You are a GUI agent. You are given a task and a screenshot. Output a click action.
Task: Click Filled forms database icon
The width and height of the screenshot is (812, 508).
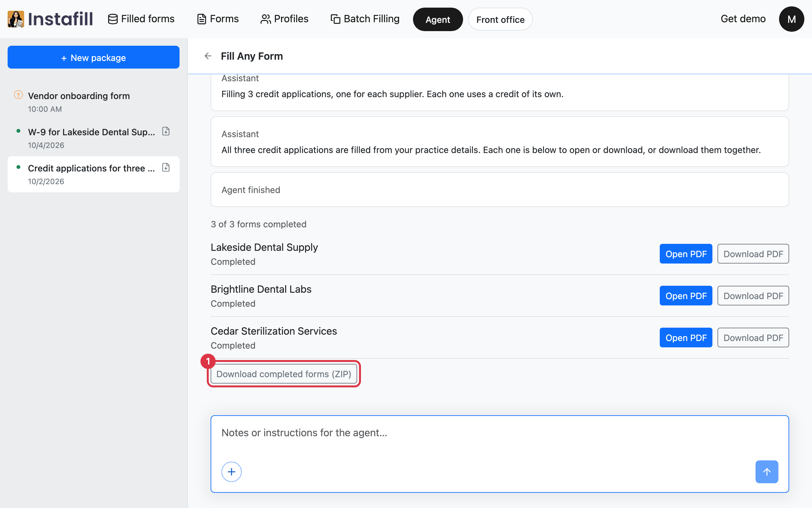coord(113,19)
